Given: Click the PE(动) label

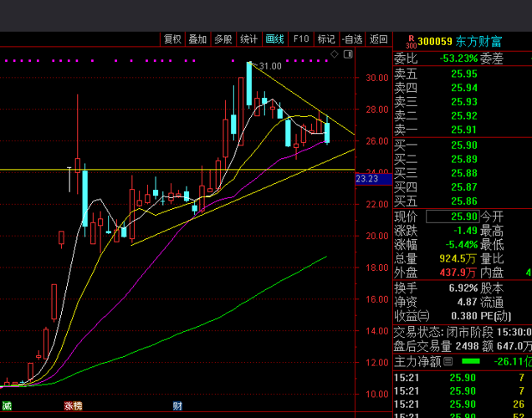Looking at the screenshot, I should coord(496,316).
